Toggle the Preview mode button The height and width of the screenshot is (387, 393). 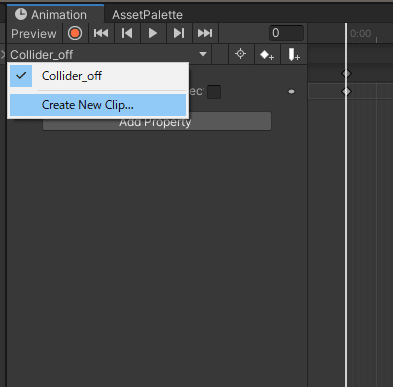pyautogui.click(x=34, y=34)
